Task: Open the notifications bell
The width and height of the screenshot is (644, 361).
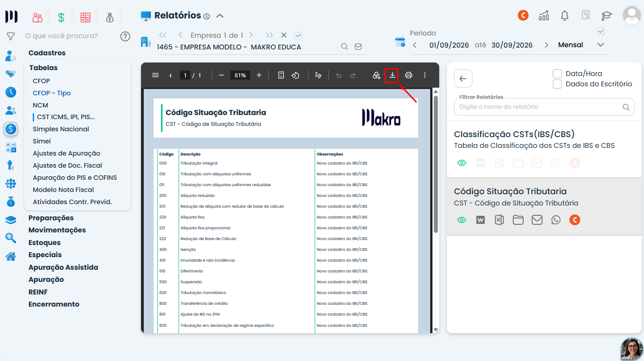Action: [x=565, y=16]
